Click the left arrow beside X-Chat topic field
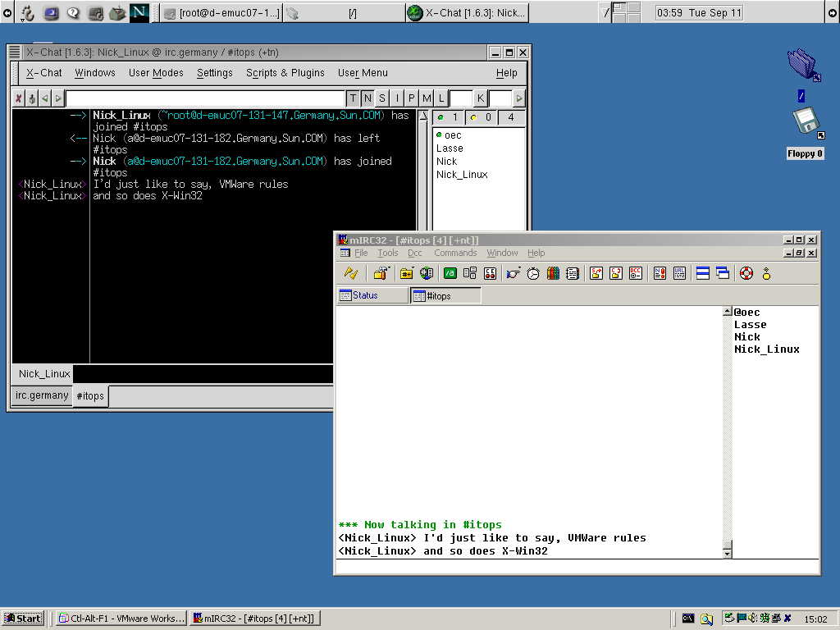The image size is (840, 630). pyautogui.click(x=45, y=98)
